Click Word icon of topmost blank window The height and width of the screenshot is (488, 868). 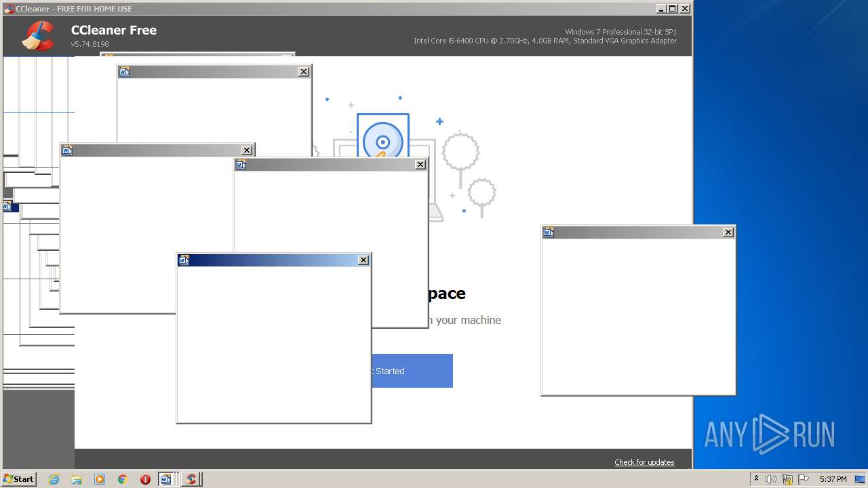pyautogui.click(x=124, y=72)
